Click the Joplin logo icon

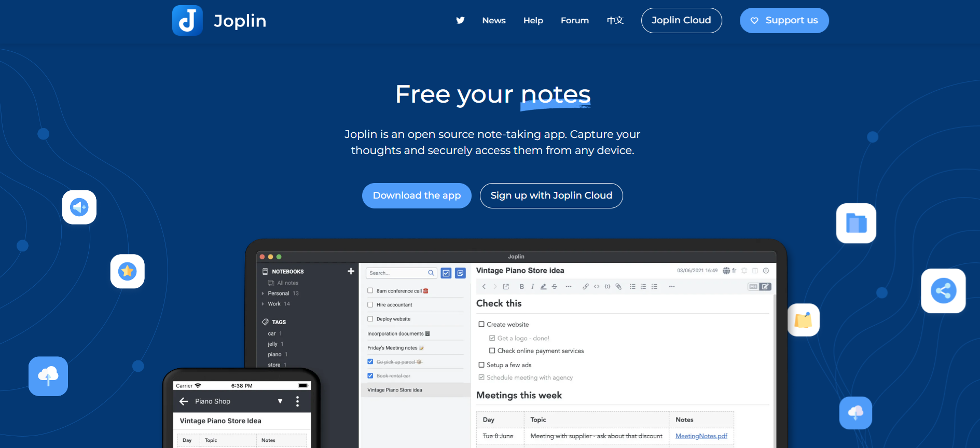(x=187, y=21)
